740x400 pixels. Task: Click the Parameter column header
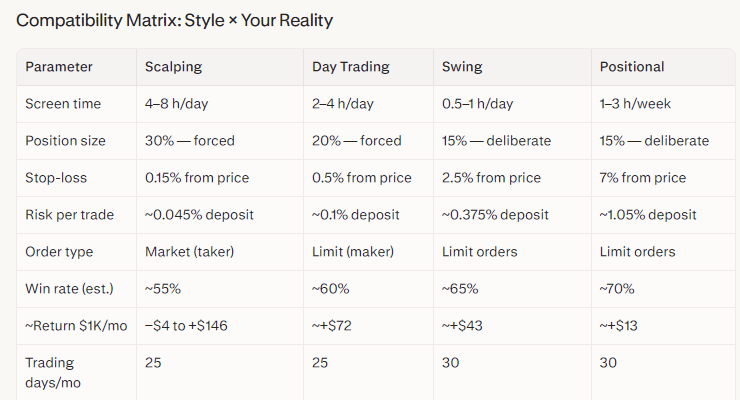pyautogui.click(x=59, y=67)
